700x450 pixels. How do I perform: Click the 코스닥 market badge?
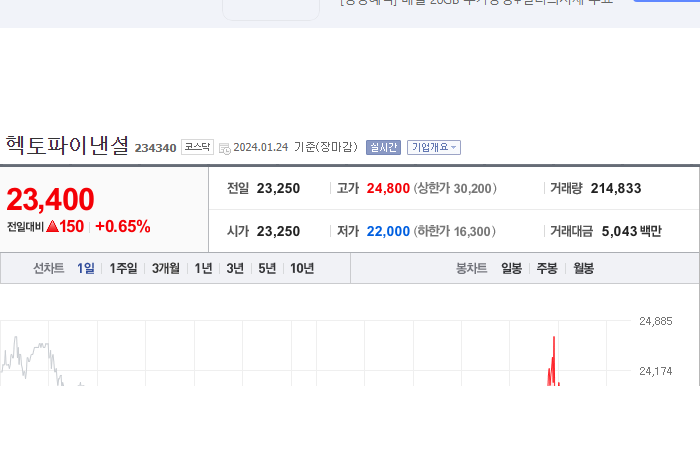click(x=197, y=147)
